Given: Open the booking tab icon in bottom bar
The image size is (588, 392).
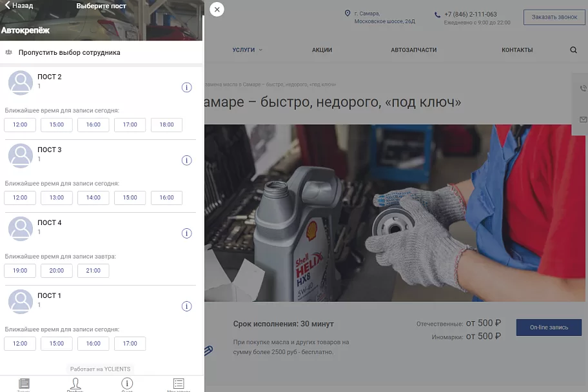Looking at the screenshot, I should coord(24,384).
